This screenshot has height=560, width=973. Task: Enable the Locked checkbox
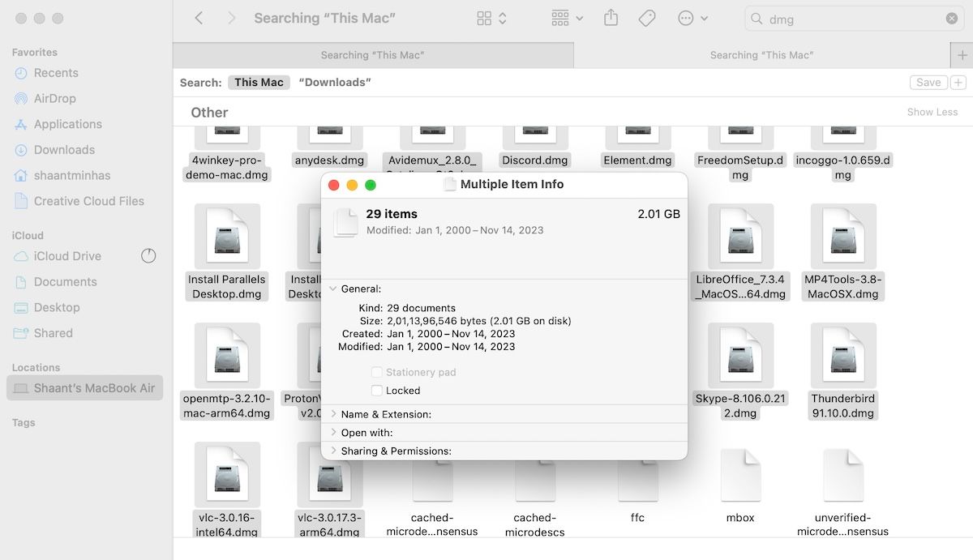click(x=376, y=390)
